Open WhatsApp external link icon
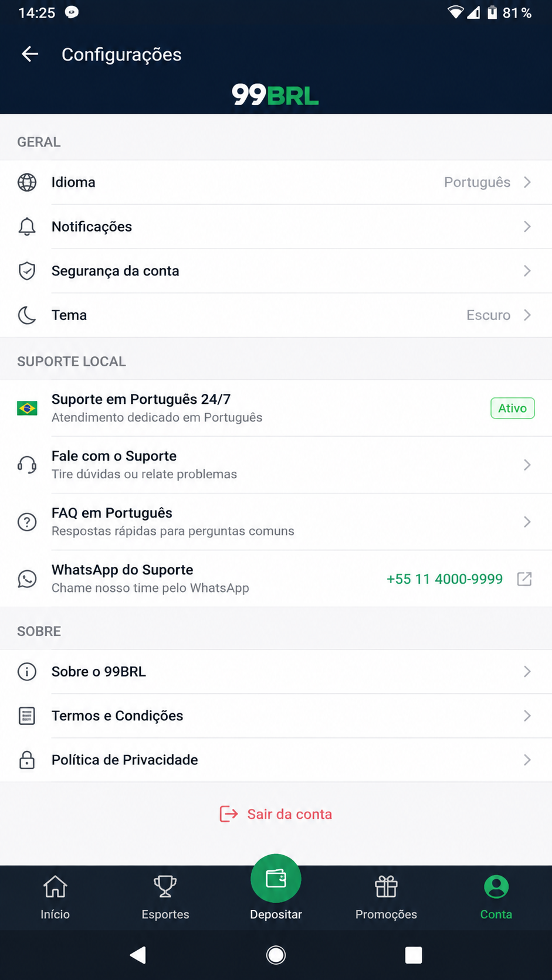The image size is (552, 980). click(x=524, y=579)
